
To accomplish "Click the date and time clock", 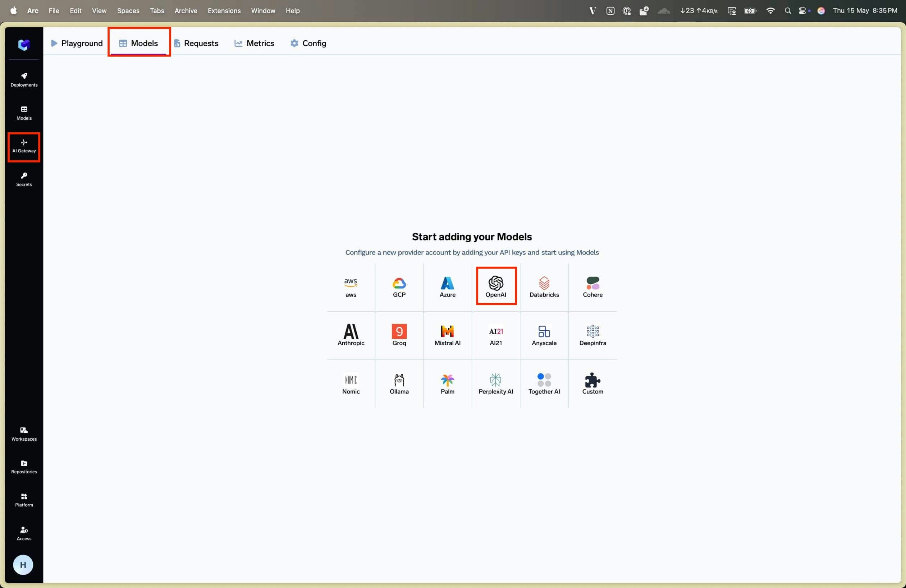I will tap(865, 11).
